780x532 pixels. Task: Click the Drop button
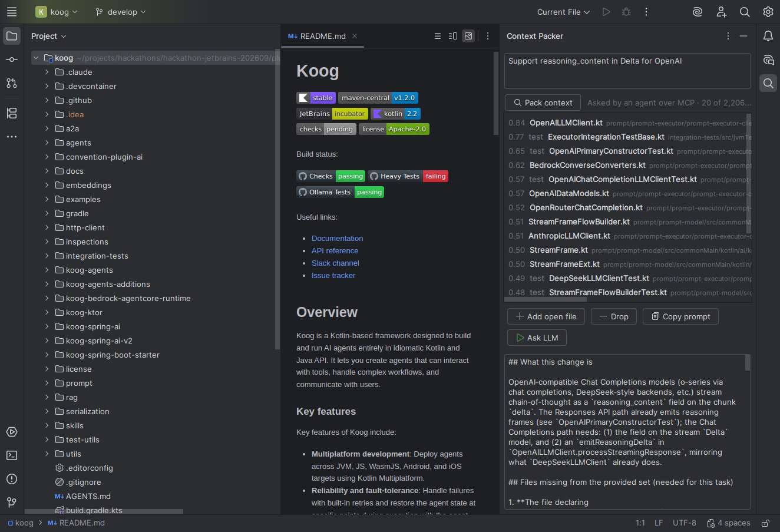[614, 316]
